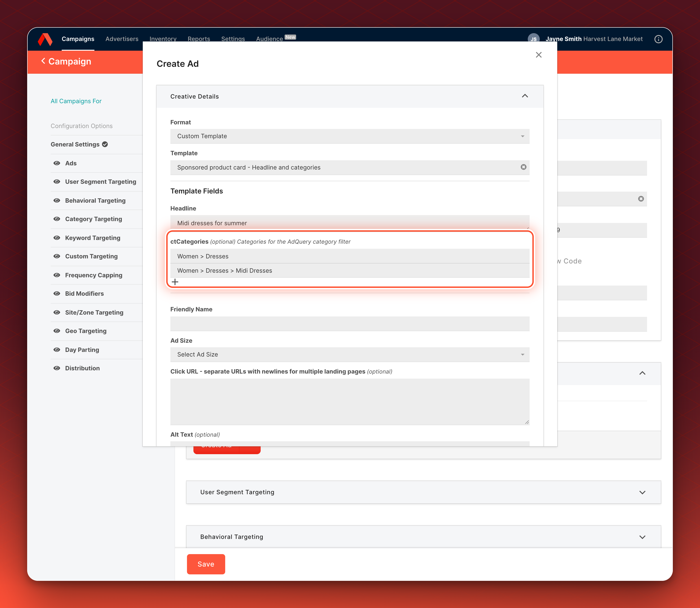
Task: Open the Audience tab
Action: pyautogui.click(x=269, y=39)
